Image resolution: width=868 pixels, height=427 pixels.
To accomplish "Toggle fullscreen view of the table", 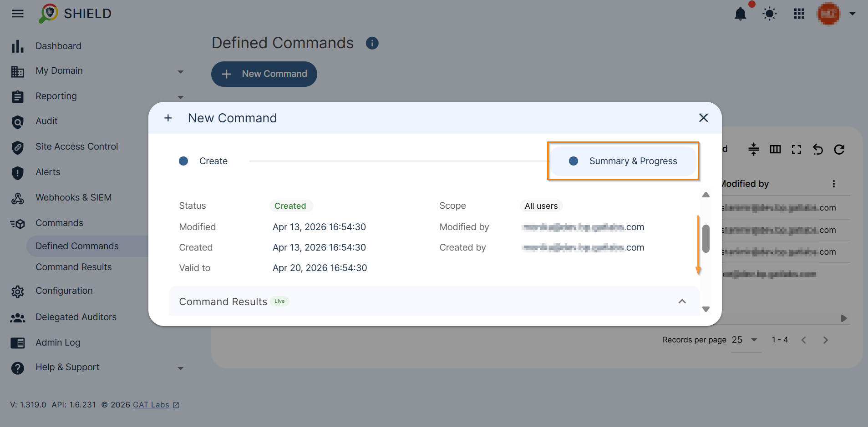I will point(797,149).
